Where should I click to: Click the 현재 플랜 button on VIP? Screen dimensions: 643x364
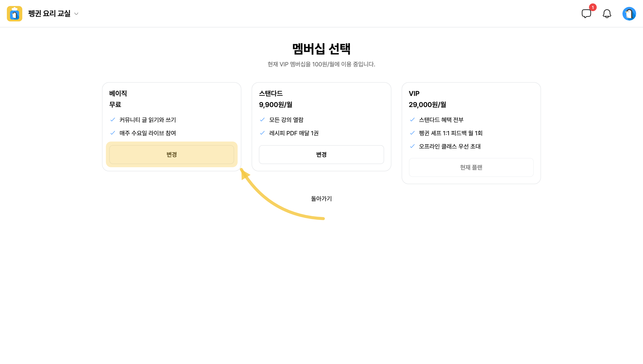(x=471, y=167)
